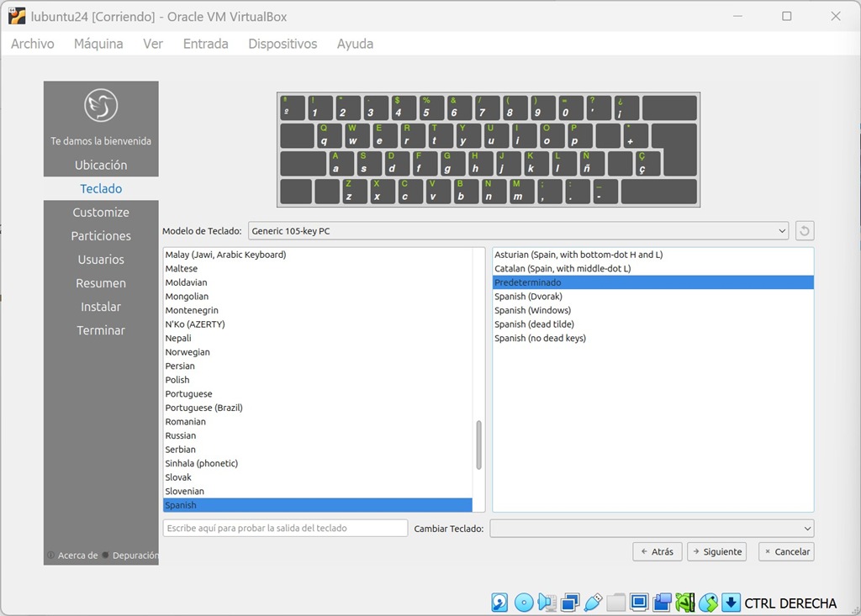This screenshot has height=616, width=861.
Task: Open the Dispositivos menu
Action: tap(283, 44)
